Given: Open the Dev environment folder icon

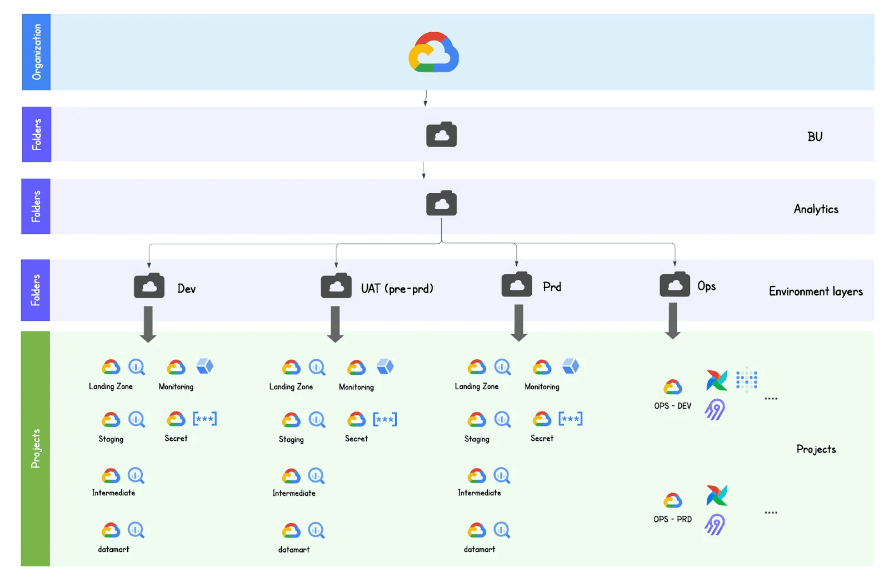Looking at the screenshot, I should click(x=149, y=286).
